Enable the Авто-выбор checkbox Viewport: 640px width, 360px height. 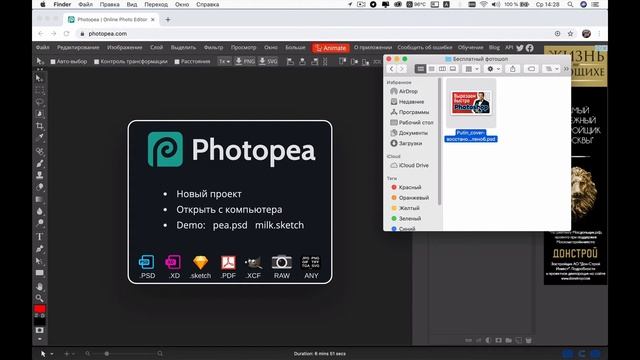coord(53,62)
